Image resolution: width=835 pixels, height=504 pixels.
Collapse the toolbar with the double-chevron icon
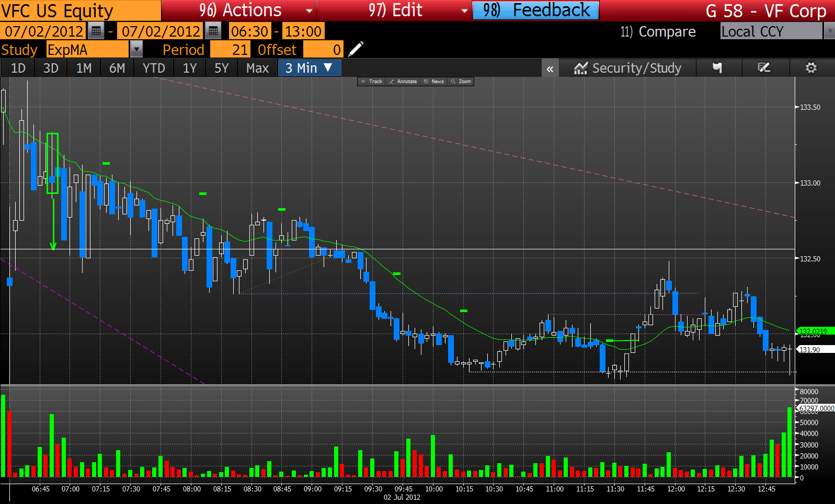pyautogui.click(x=550, y=68)
